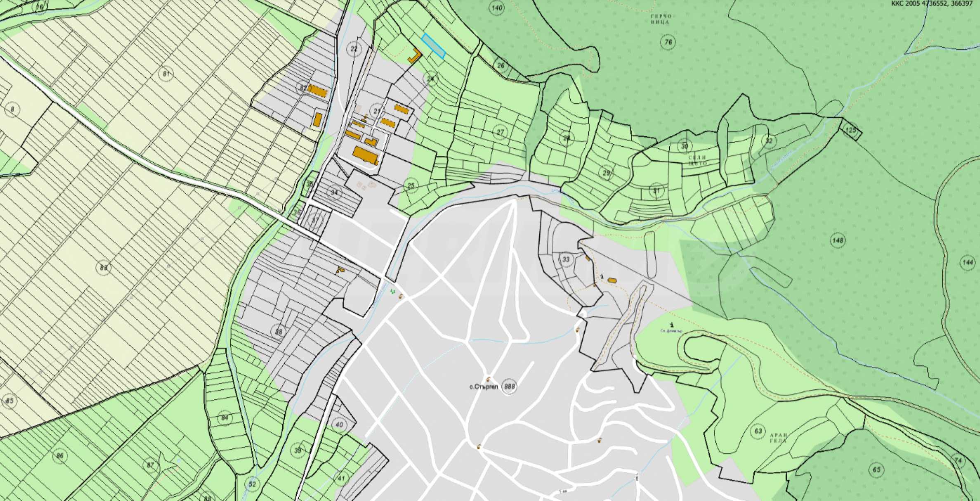The image size is (980, 501).
Task: Click the Селището locality label
Action: (x=697, y=160)
